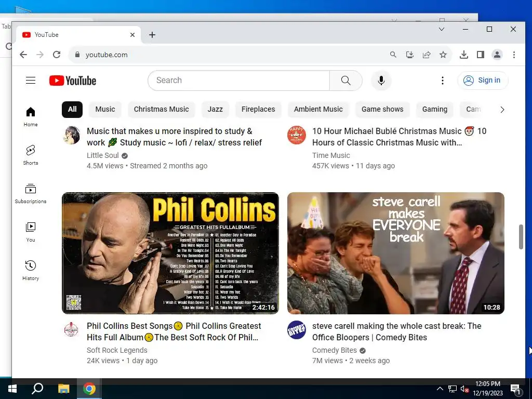The width and height of the screenshot is (532, 399).
Task: Select the Fireplaces filter chip
Action: point(258,109)
